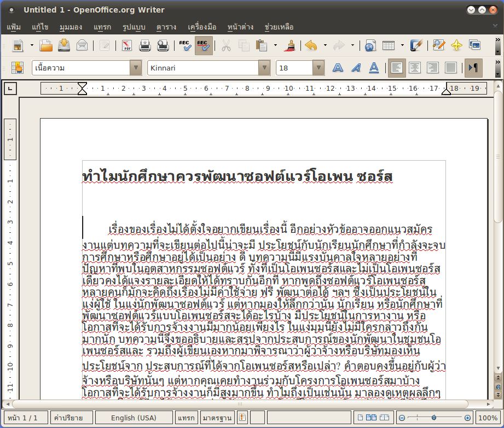Center the paragraph alignment
Viewport: 504px width, 428px height.
click(x=415, y=68)
